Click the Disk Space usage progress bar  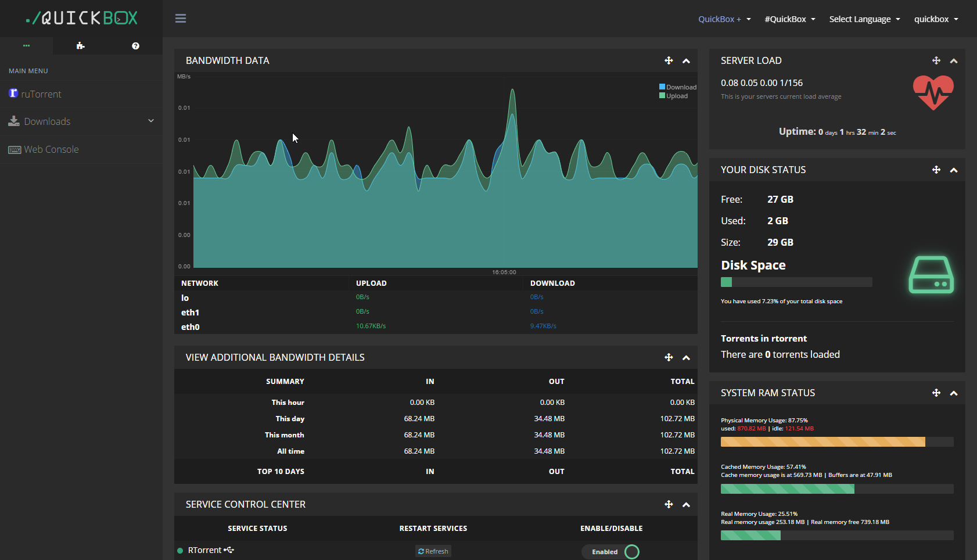tap(796, 282)
